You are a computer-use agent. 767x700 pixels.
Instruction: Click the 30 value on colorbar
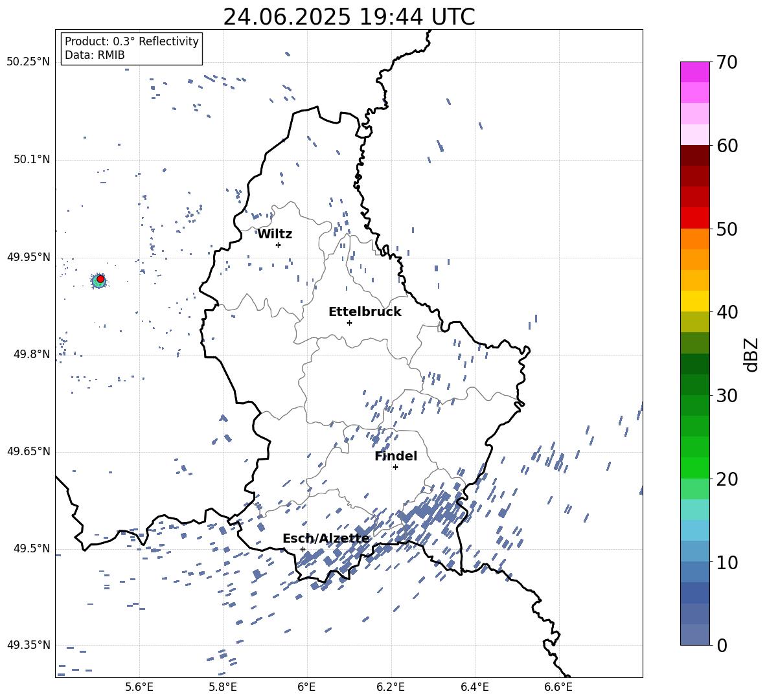tap(727, 396)
